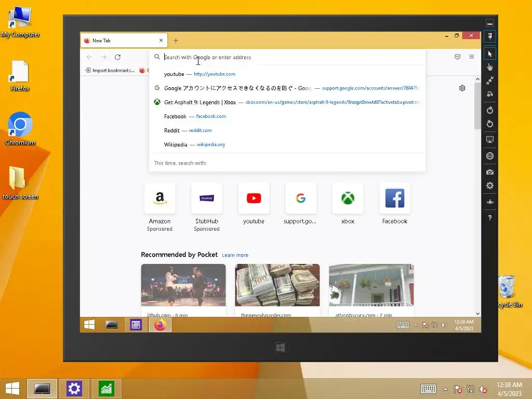Choose Google support.google.com suggestion row
The image size is (532, 399).
click(287, 88)
